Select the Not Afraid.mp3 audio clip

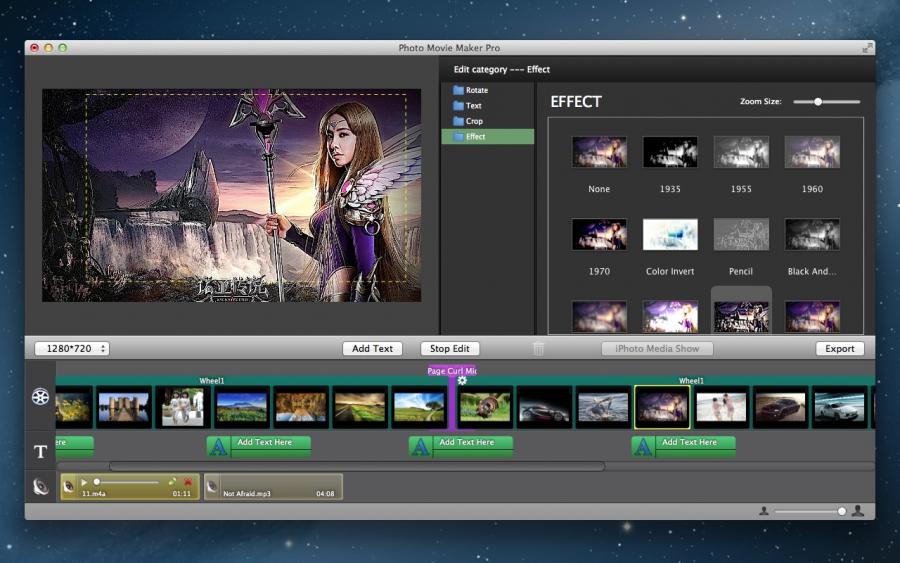coord(273,487)
